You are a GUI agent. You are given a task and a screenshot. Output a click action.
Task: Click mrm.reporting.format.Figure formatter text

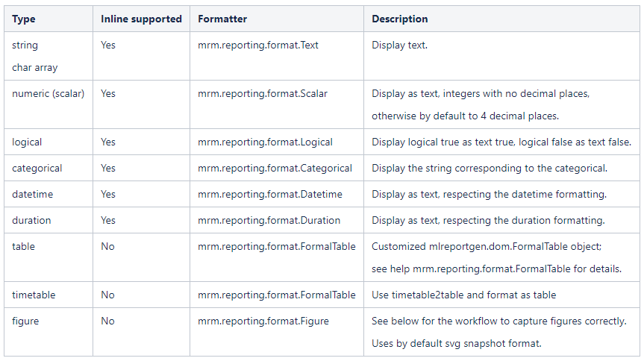263,321
